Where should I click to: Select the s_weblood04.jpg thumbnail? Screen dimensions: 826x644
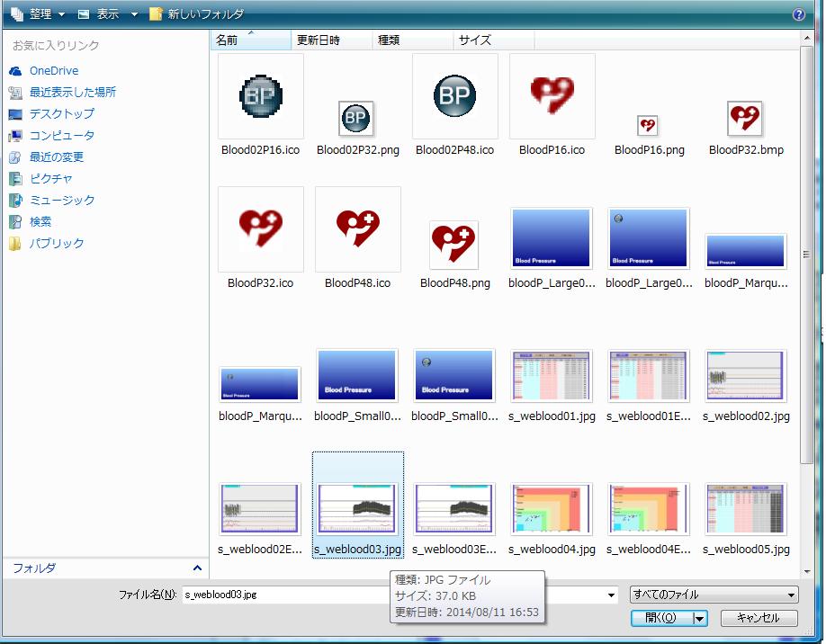(x=552, y=509)
